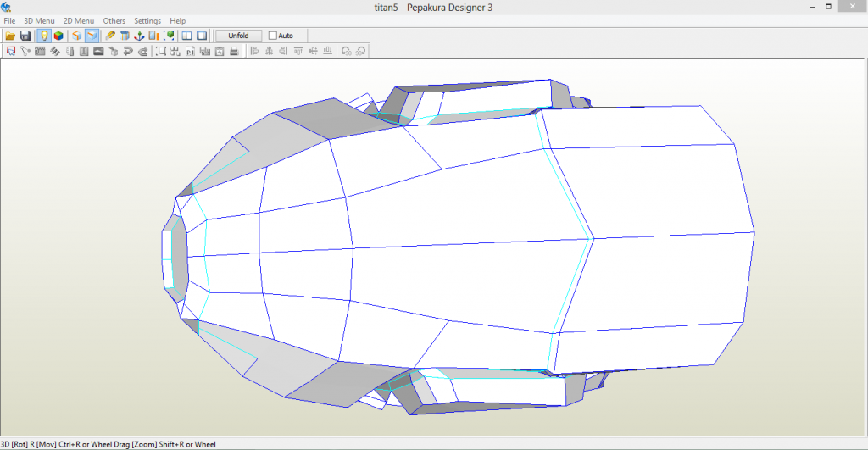Show split 3D and 2D window layout

(x=187, y=36)
